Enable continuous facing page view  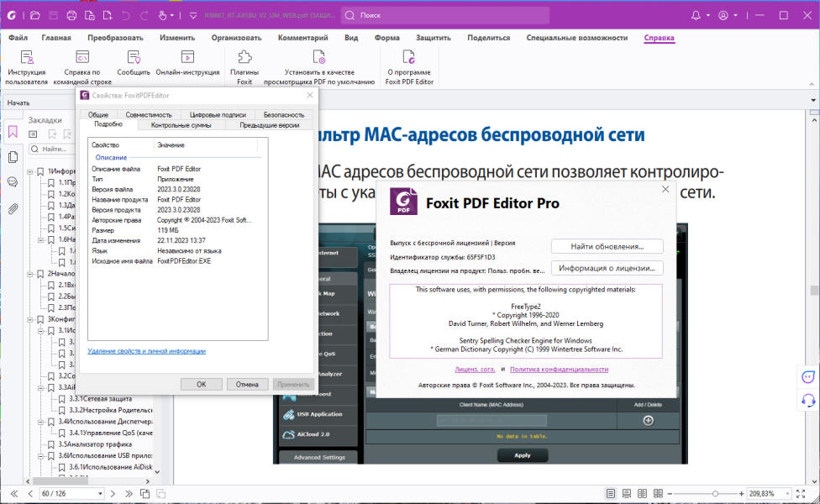pyautogui.click(x=659, y=494)
